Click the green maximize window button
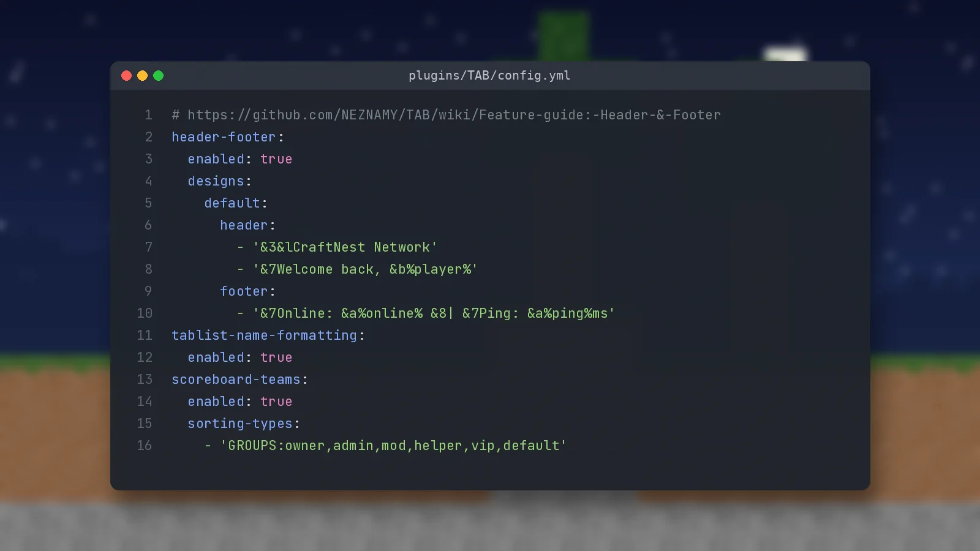Viewport: 980px width, 551px height. tap(159, 75)
